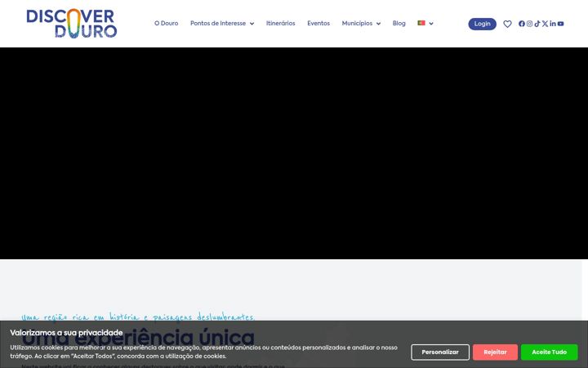The width and height of the screenshot is (588, 368).
Task: Expand the language selector chevron
Action: point(431,24)
